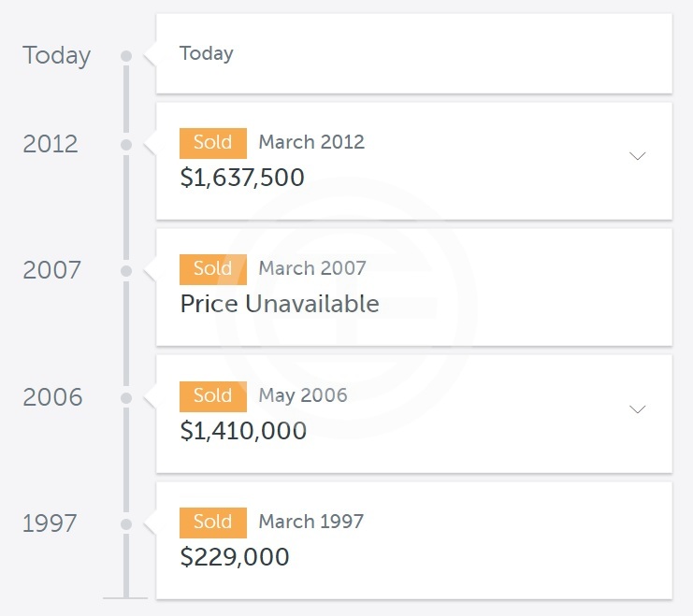Viewport: 693px width, 616px height.
Task: Click the $1,637,500 sale price
Action: tap(242, 178)
